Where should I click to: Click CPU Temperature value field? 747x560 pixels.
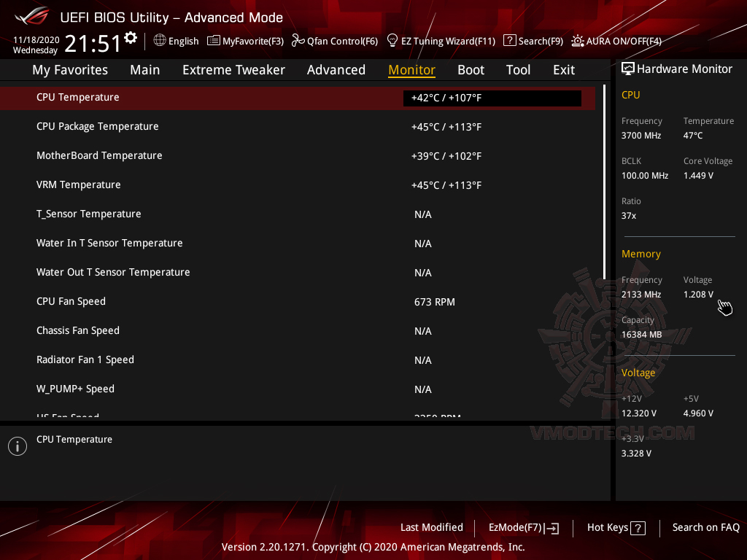492,98
